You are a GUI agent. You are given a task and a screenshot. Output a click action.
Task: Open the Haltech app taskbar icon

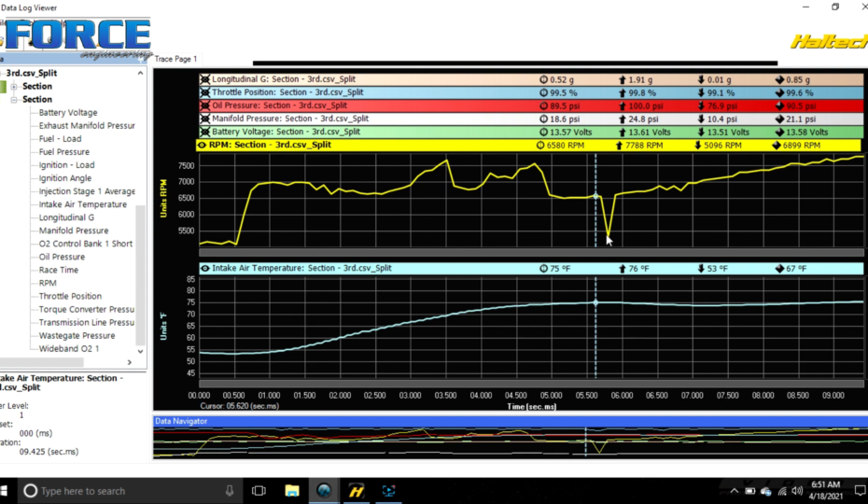click(x=357, y=491)
